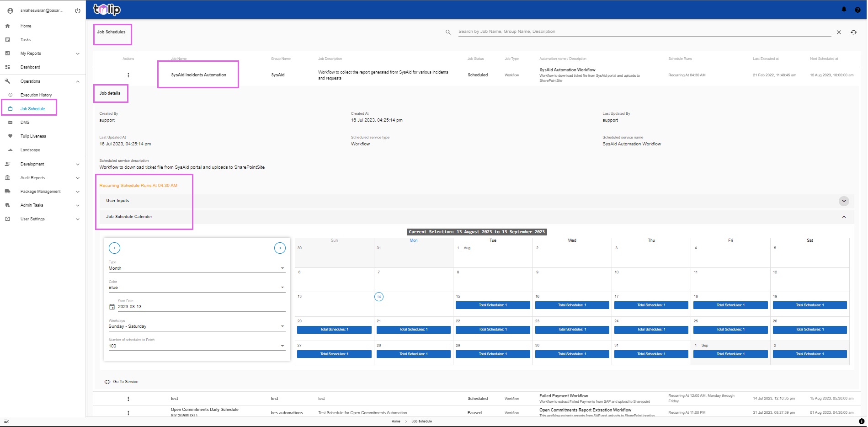Click the Execution History clock icon
868x427 pixels.
tap(10, 95)
